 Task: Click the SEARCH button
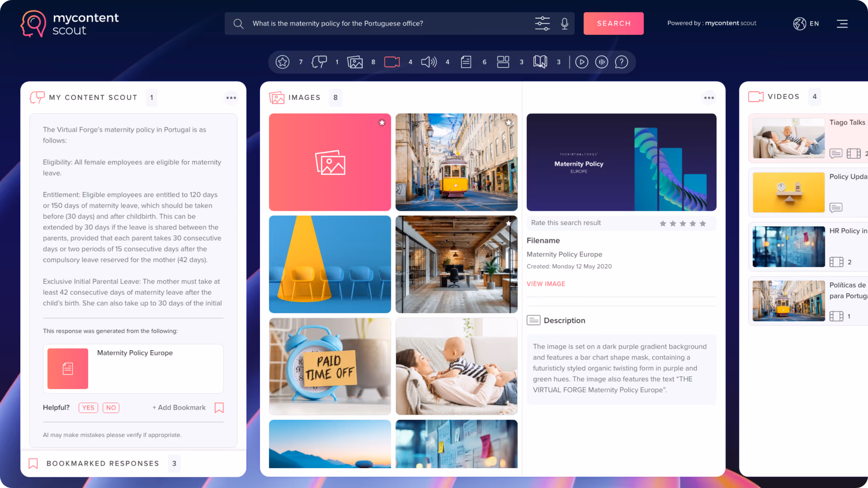[613, 24]
